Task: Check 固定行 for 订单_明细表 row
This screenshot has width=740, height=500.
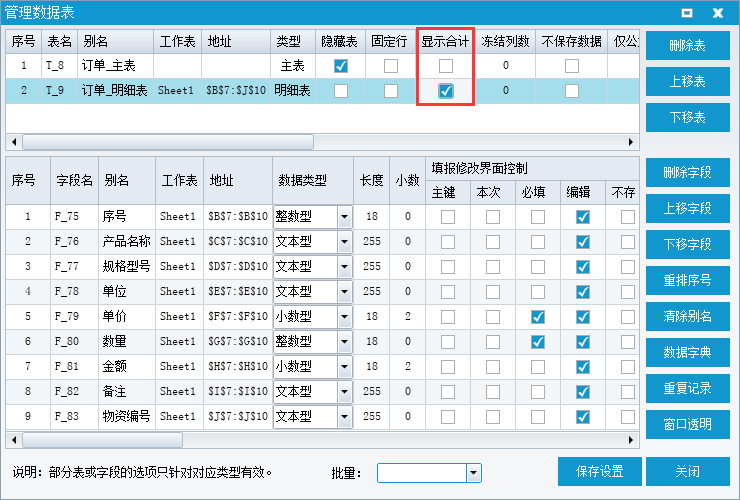Action: (x=390, y=91)
